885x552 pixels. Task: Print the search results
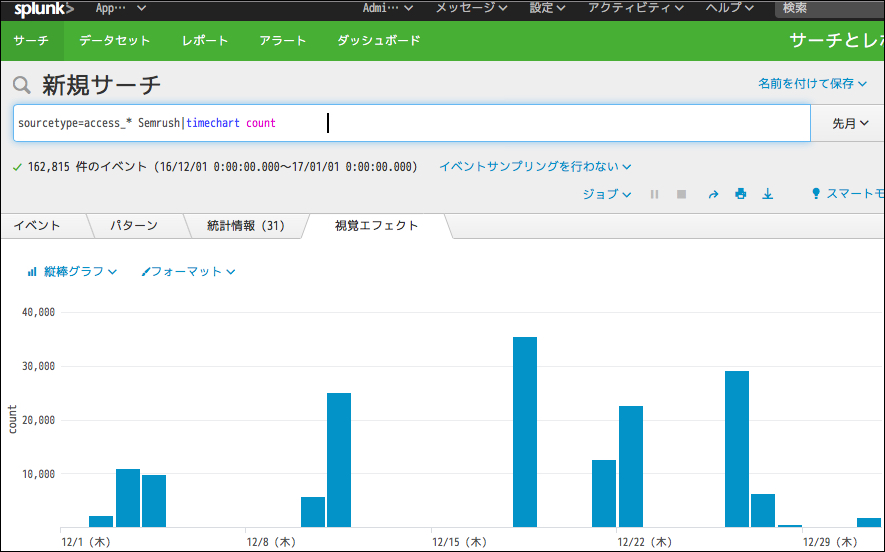tap(741, 194)
